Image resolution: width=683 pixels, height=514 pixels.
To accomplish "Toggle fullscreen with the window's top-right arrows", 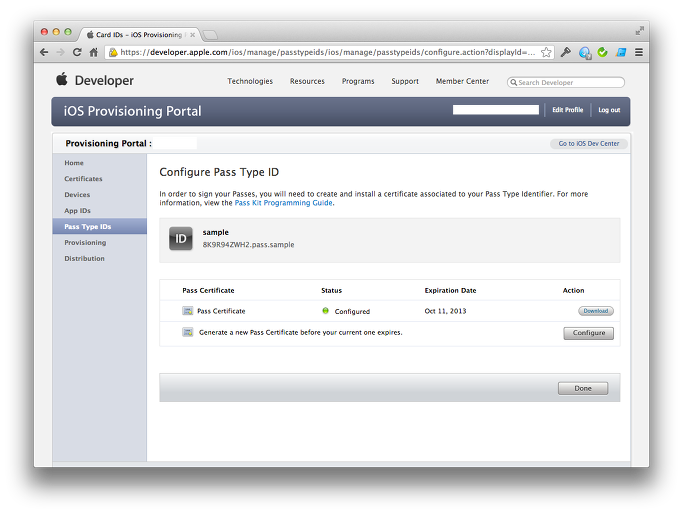I will pos(639,31).
